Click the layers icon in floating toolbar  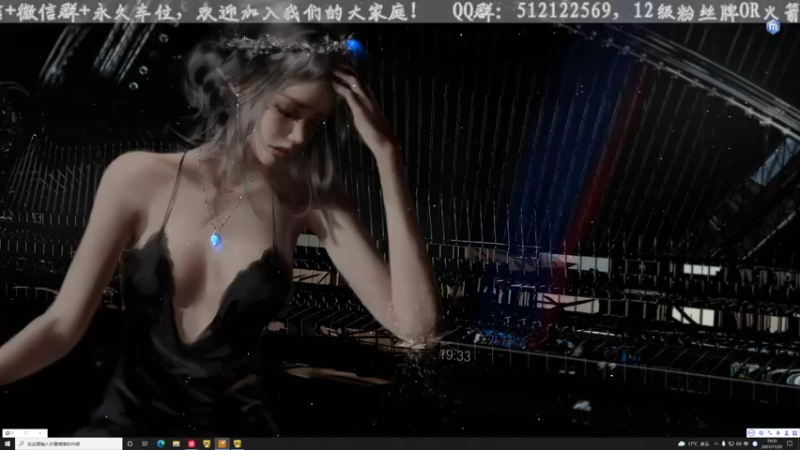761,433
